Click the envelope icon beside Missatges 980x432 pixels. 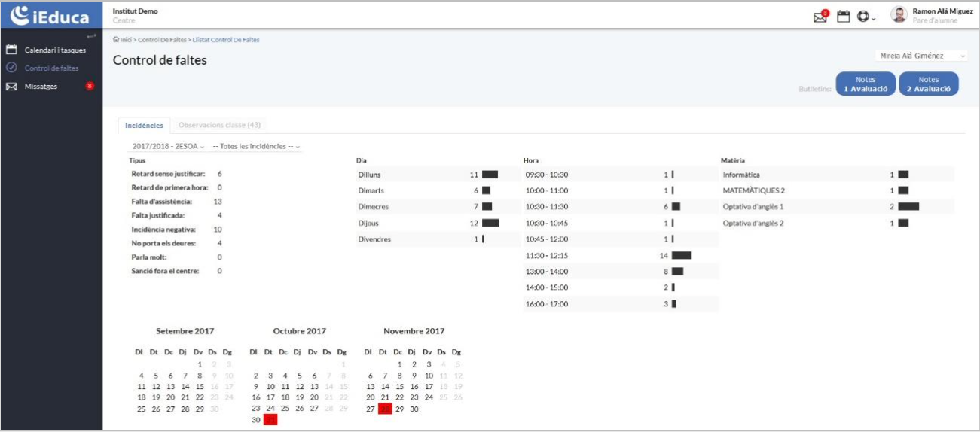(x=11, y=87)
